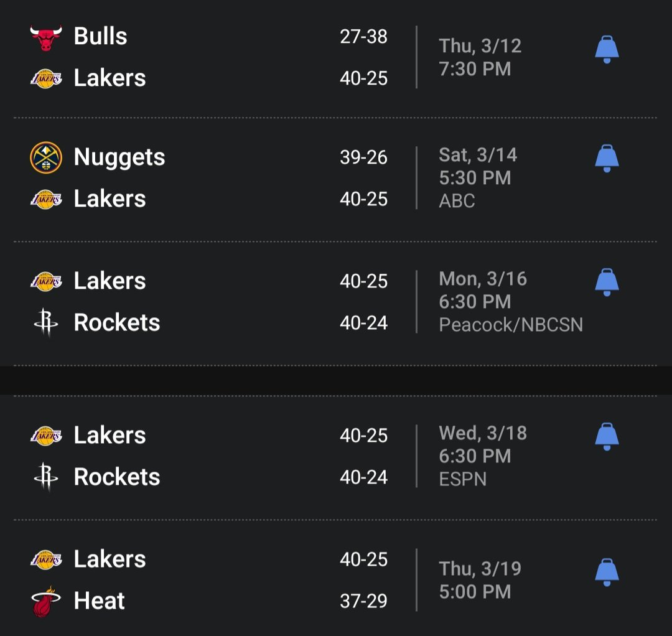
Task: Enable bell reminder for Wed 3/18 game
Action: (x=607, y=437)
